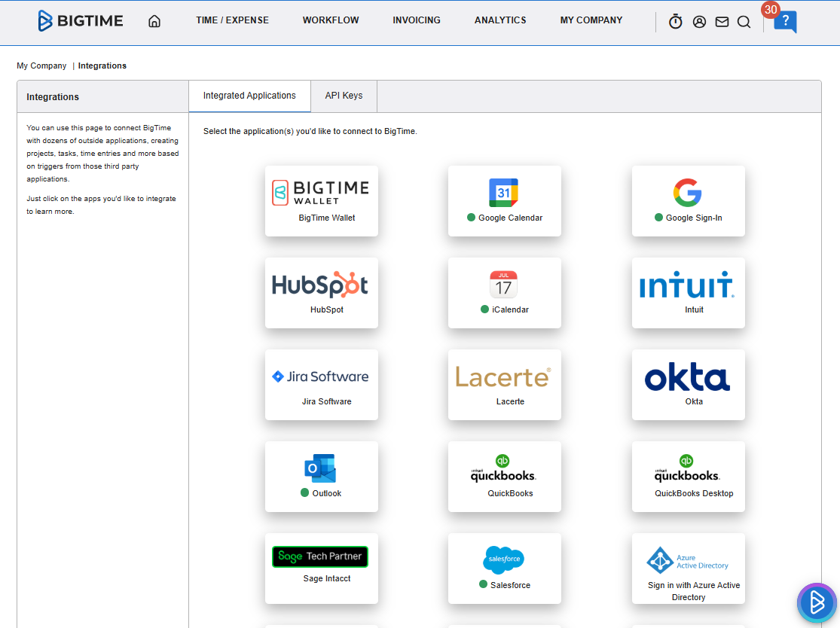Image resolution: width=840 pixels, height=628 pixels.
Task: Open the Workflow menu
Action: tap(331, 20)
